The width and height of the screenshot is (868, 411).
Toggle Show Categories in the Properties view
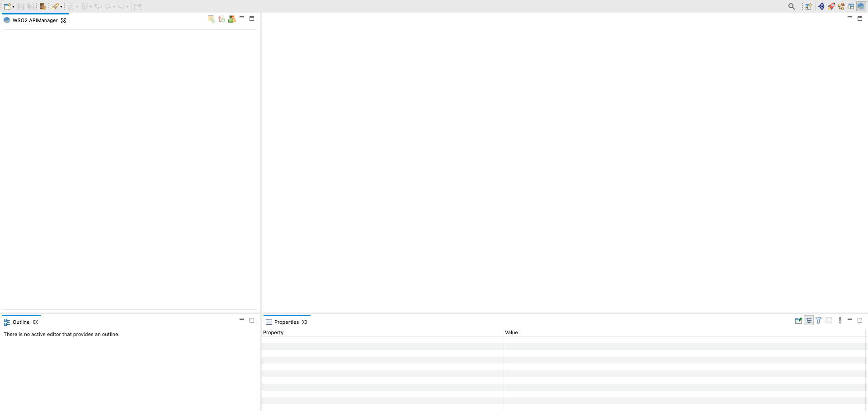[809, 320]
